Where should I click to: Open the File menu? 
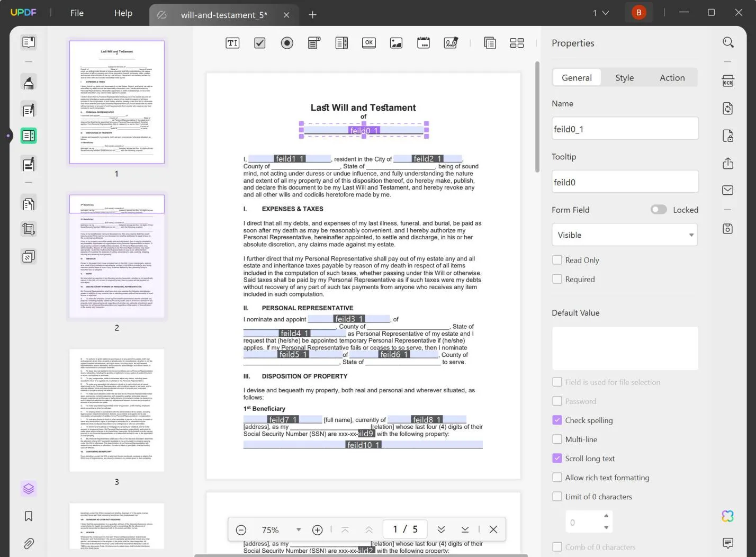pyautogui.click(x=77, y=13)
